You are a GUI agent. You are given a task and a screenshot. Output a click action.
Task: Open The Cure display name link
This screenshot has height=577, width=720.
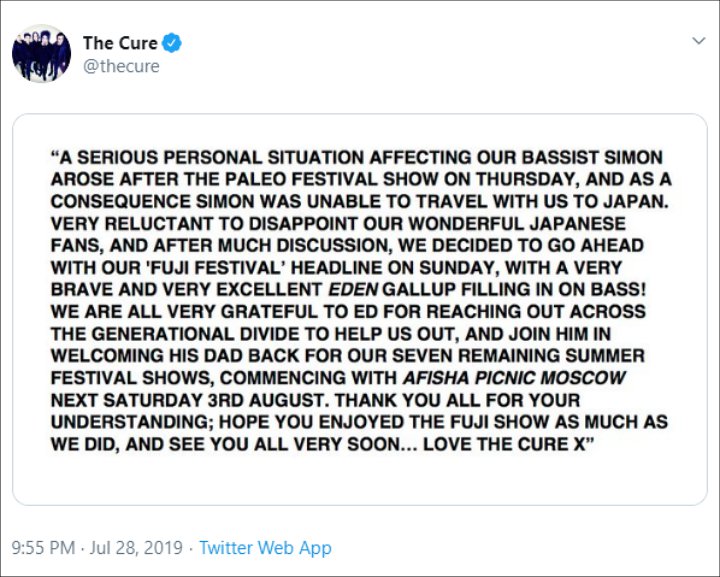point(120,43)
